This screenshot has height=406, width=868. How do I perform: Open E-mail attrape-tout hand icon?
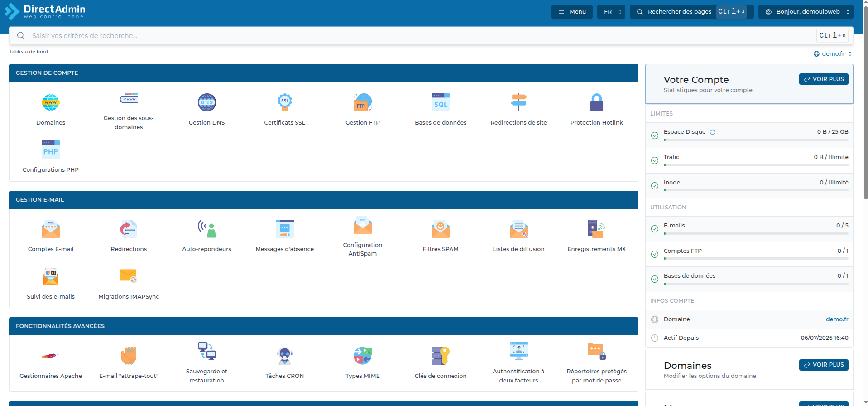(x=129, y=356)
